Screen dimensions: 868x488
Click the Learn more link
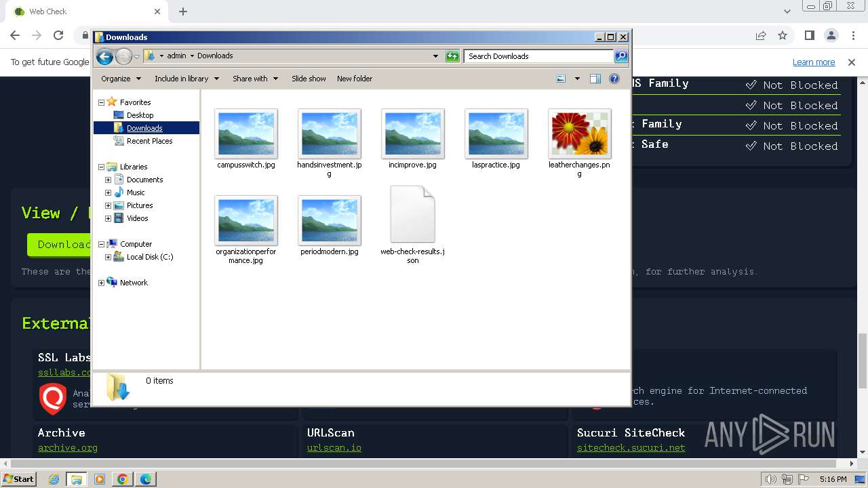tap(814, 62)
